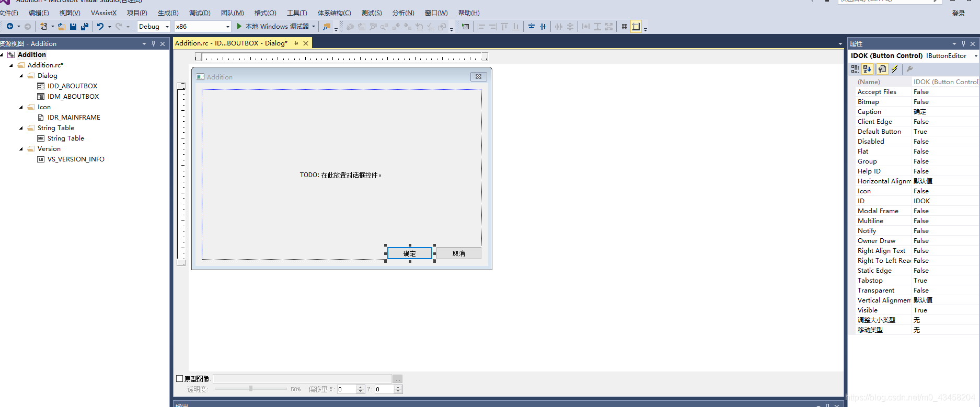Image resolution: width=980 pixels, height=407 pixels.
Task: Undo the last action
Action: (100, 26)
